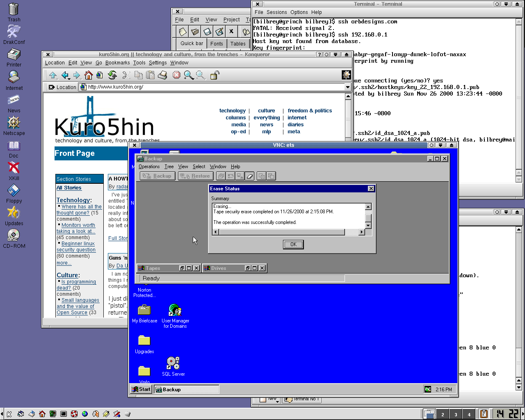Click the eraser icon in Backup toolbar

tap(250, 176)
